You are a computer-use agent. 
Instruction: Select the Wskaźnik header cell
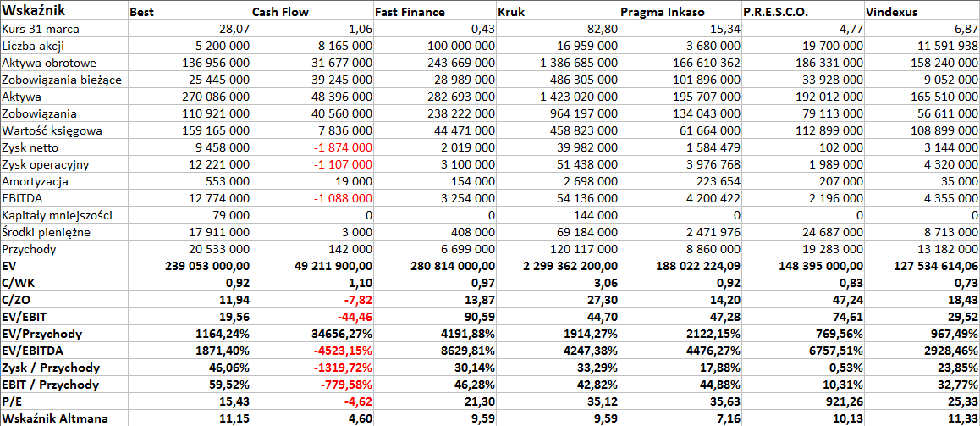63,11
